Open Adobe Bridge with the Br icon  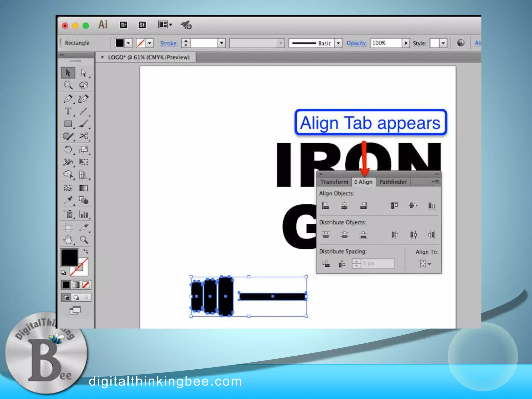pos(124,25)
